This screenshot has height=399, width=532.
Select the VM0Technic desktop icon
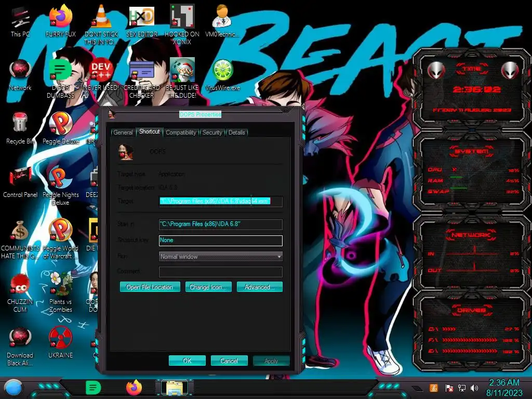coord(222,21)
